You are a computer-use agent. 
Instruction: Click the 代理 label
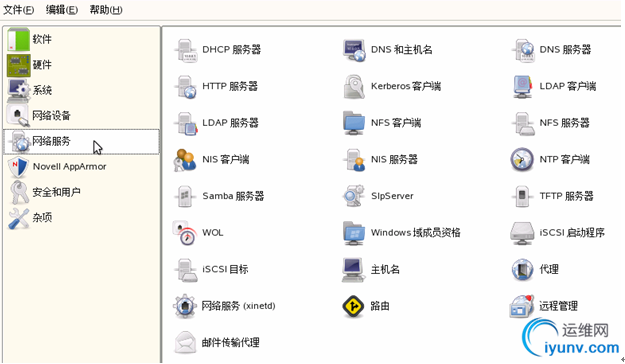549,270
